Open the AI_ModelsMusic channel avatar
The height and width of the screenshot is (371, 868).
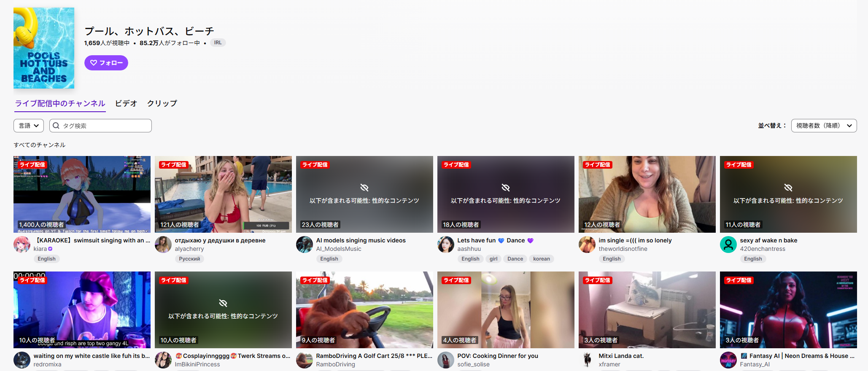pos(304,245)
